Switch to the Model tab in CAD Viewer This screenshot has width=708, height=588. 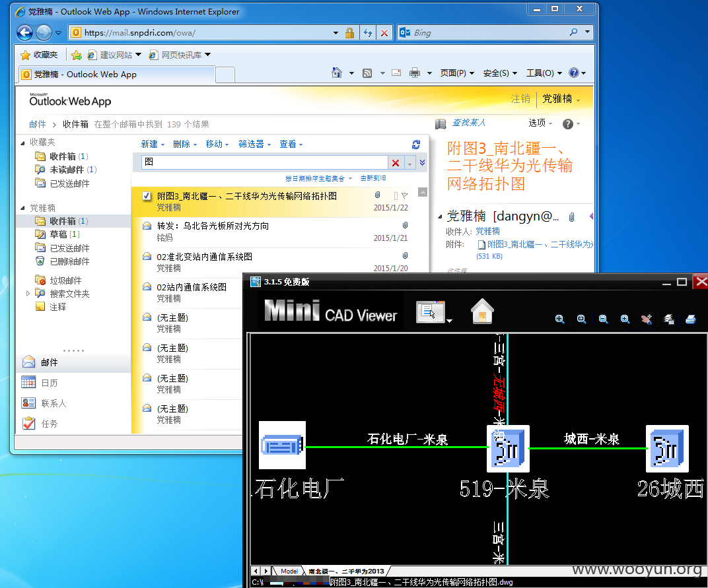[289, 572]
